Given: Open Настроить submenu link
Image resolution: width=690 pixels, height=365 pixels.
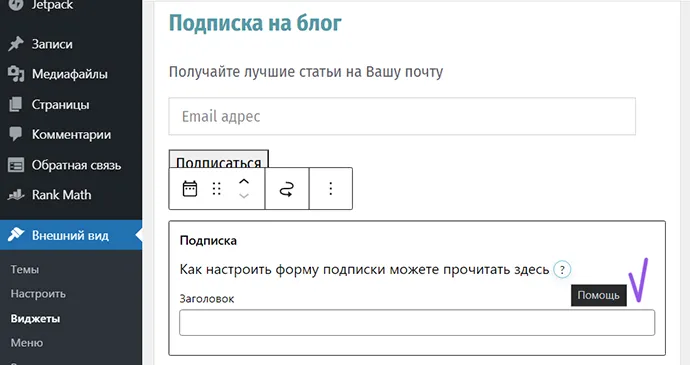Looking at the screenshot, I should click(38, 294).
